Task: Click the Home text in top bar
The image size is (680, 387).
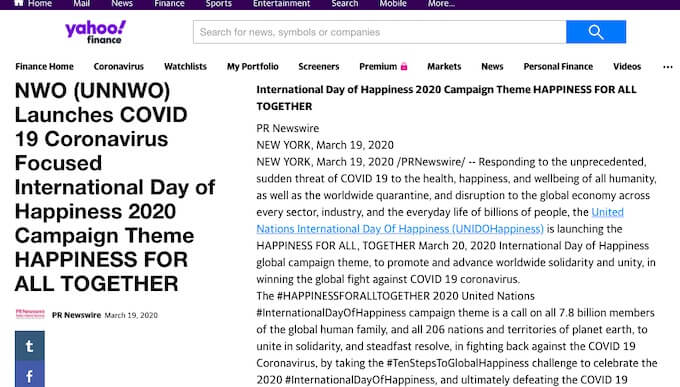Action: click(40, 3)
